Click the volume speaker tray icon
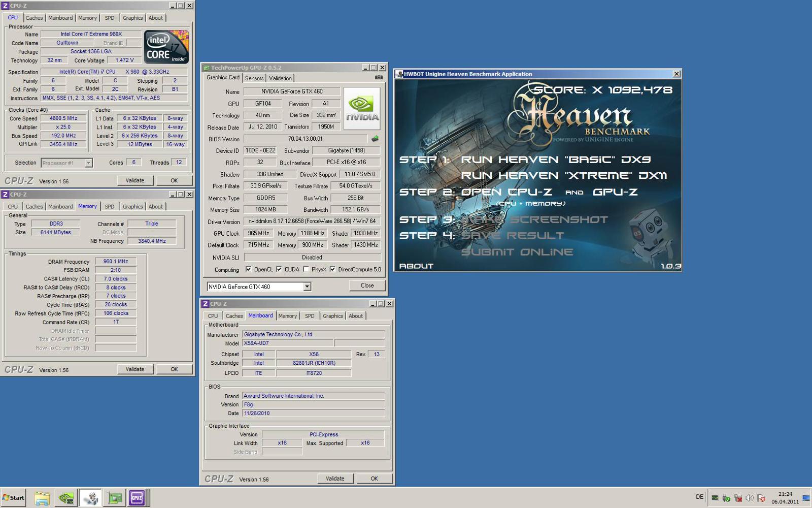Image resolution: width=812 pixels, height=508 pixels. [750, 498]
